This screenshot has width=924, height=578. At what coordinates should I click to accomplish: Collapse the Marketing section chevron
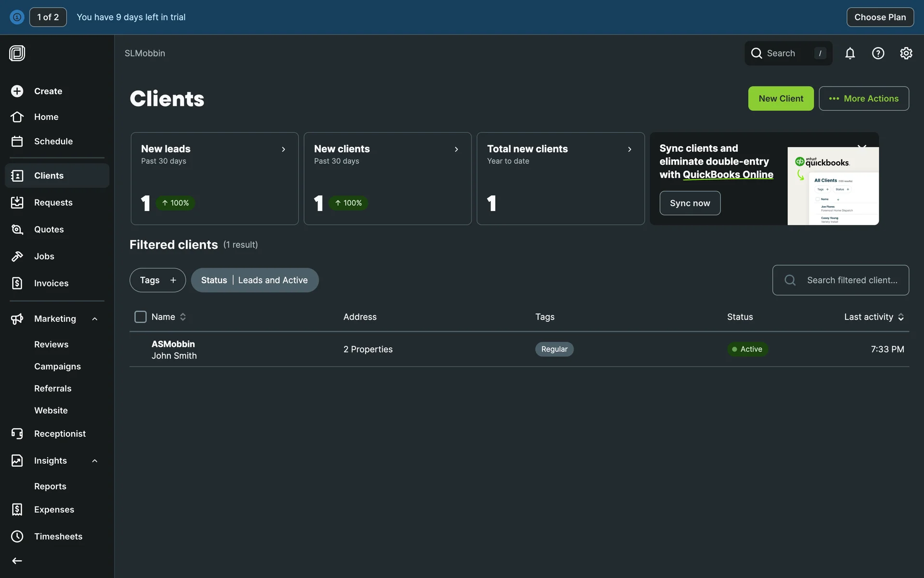pyautogui.click(x=95, y=319)
